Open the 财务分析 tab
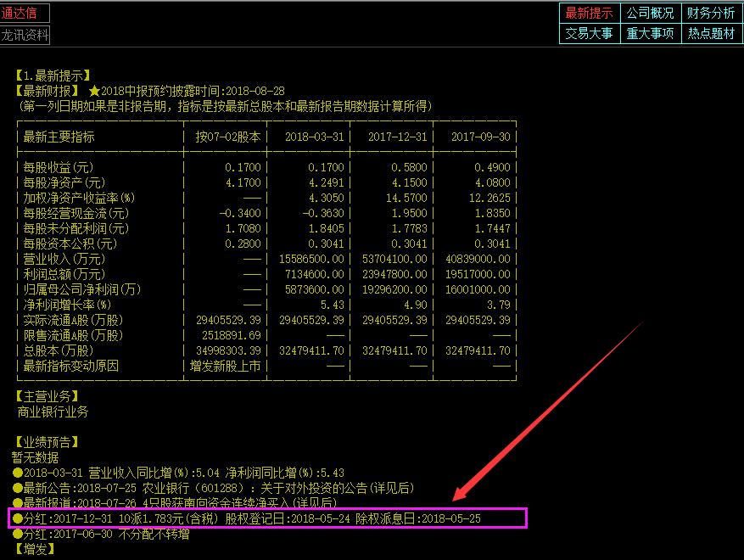The image size is (744, 560). pos(711,14)
